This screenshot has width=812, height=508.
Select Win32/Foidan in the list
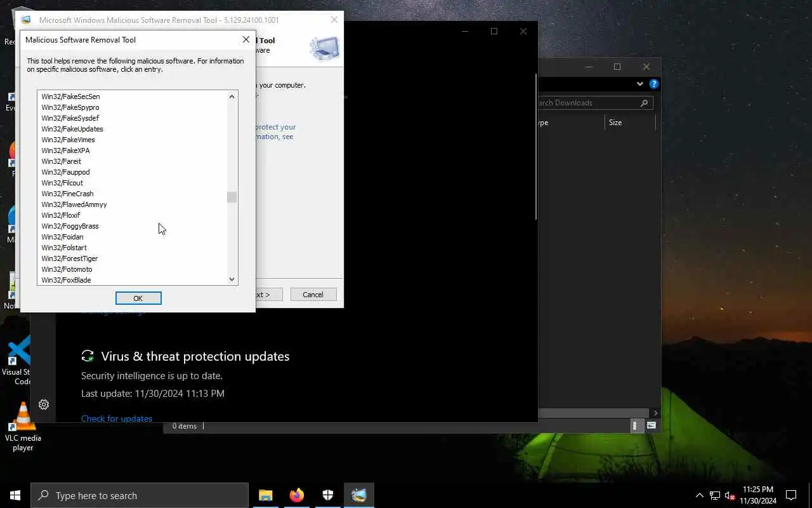[62, 237]
